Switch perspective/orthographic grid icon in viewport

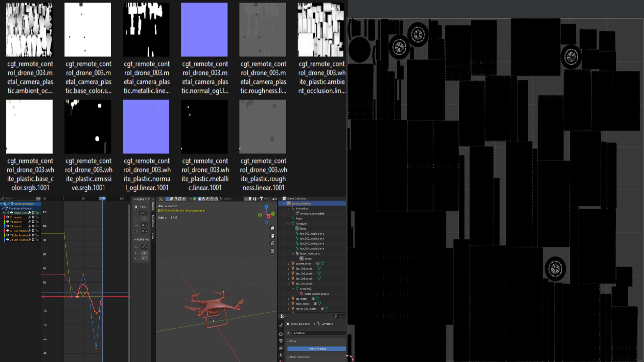272,251
